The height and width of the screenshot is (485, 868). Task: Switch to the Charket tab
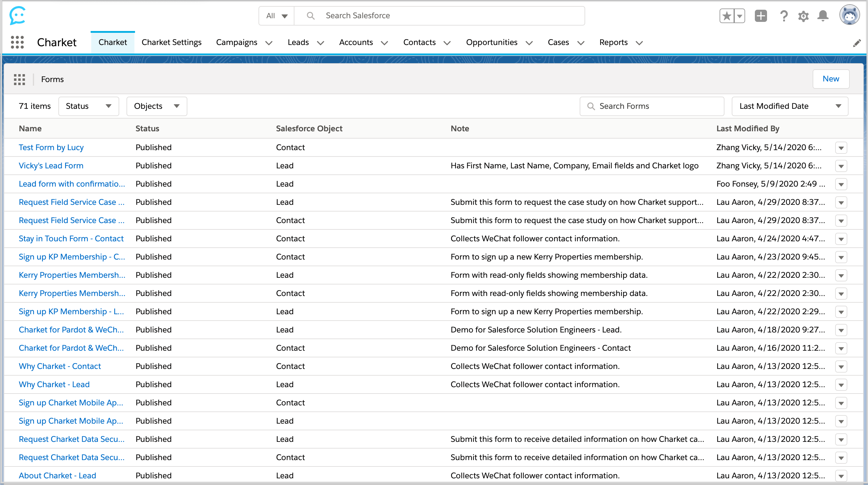coord(113,43)
